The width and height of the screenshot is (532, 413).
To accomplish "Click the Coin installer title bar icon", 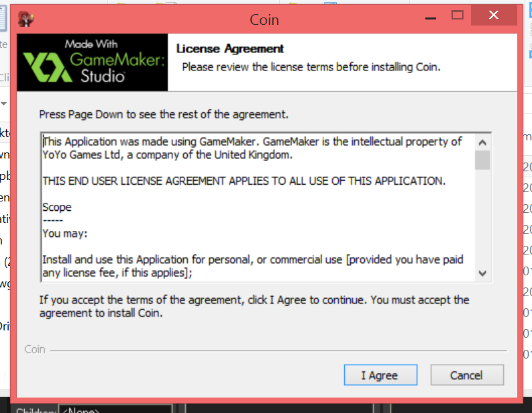I will tap(25, 19).
